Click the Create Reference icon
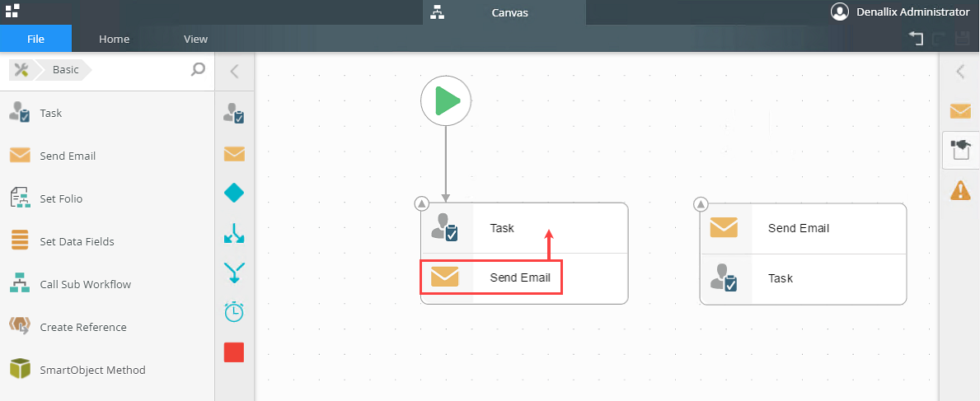Viewport: 980px width, 401px height. (x=20, y=326)
